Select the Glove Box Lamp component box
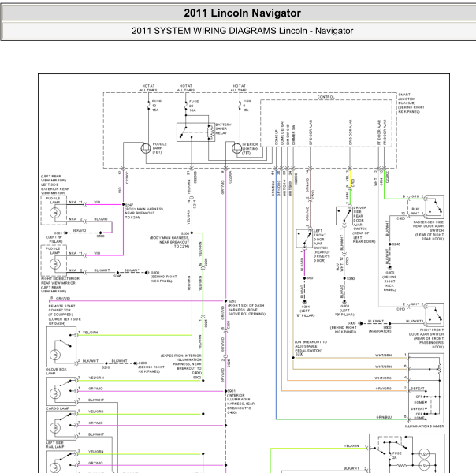Screen dimensions: 476x473 (x=61, y=347)
